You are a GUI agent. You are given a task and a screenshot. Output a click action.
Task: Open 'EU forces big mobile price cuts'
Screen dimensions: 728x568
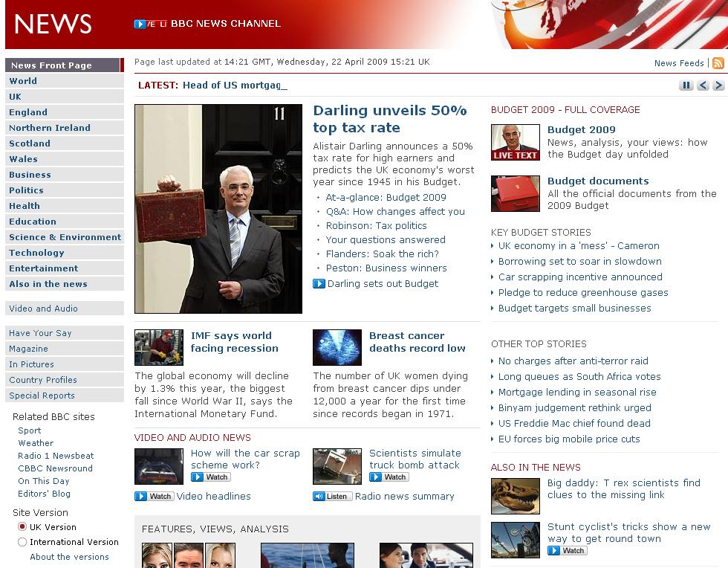coord(569,439)
